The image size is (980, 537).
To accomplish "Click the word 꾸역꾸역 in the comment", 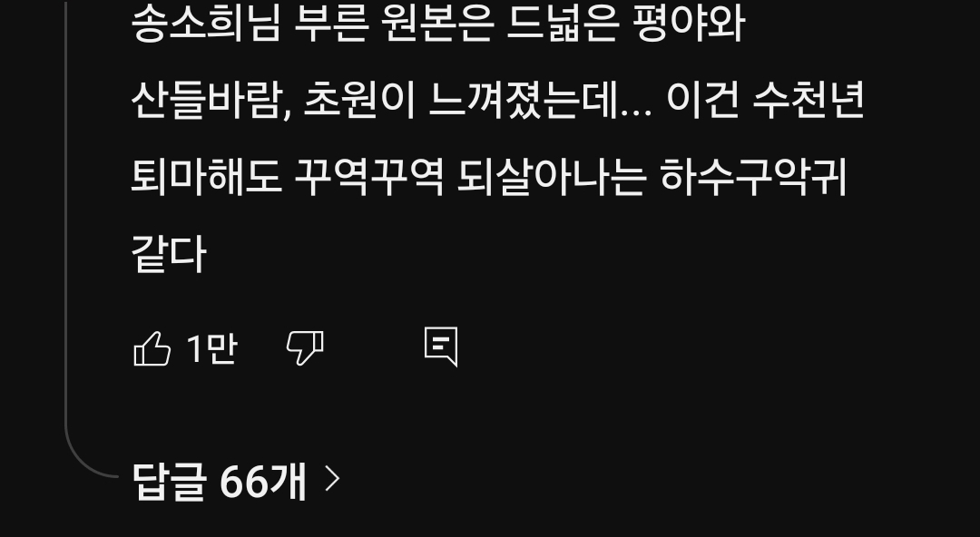I will pyautogui.click(x=368, y=177).
